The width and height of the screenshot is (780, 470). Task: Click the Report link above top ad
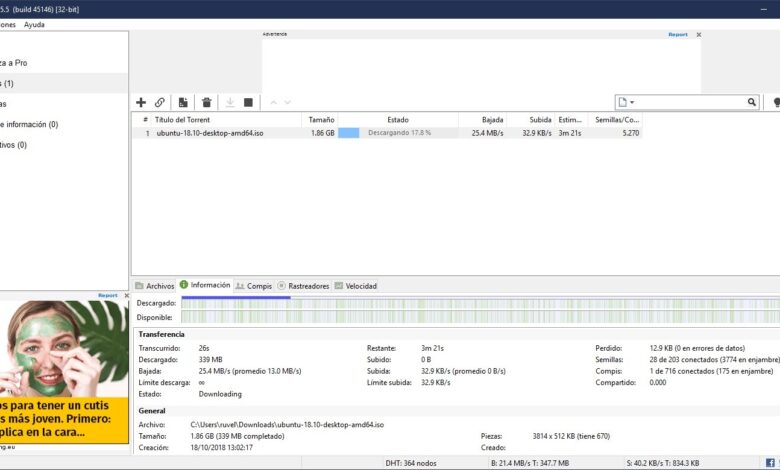point(678,34)
